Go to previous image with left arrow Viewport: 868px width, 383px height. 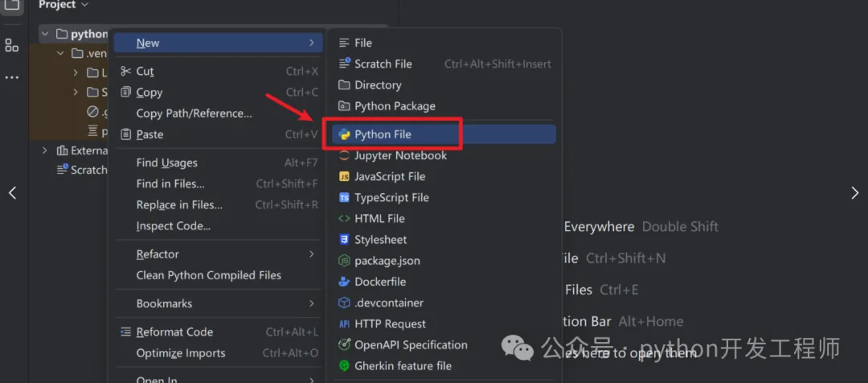12,192
